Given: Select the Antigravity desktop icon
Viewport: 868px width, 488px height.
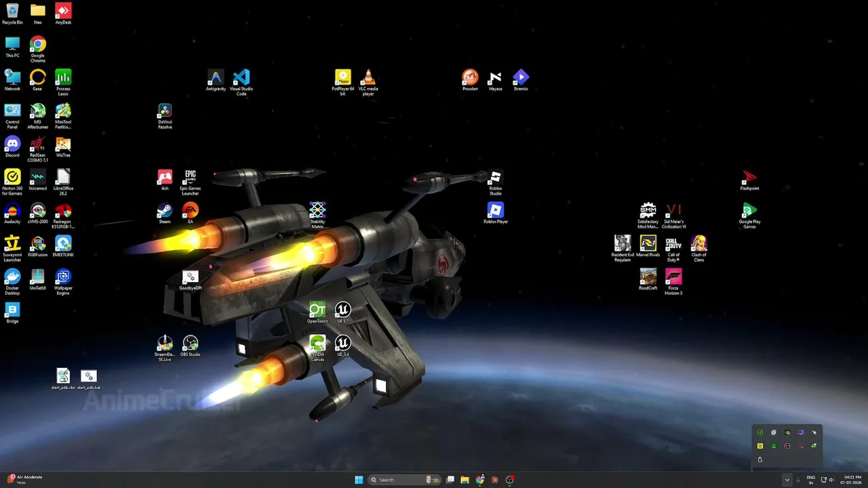Looking at the screenshot, I should coord(216,80).
